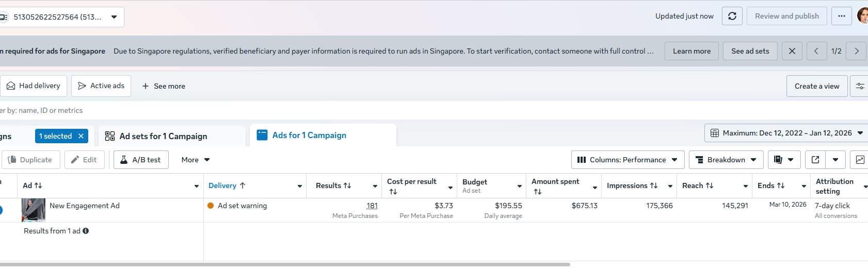Open the charts panel icon
Screen dimensions: 868x271
[860, 160]
